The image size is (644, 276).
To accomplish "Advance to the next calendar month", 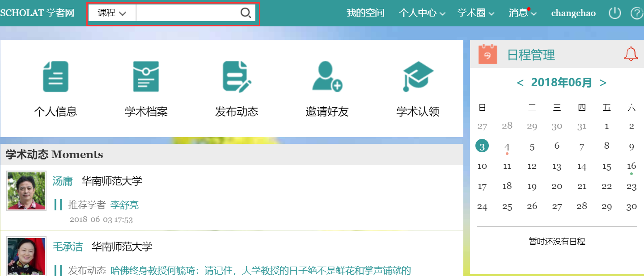I will [603, 83].
